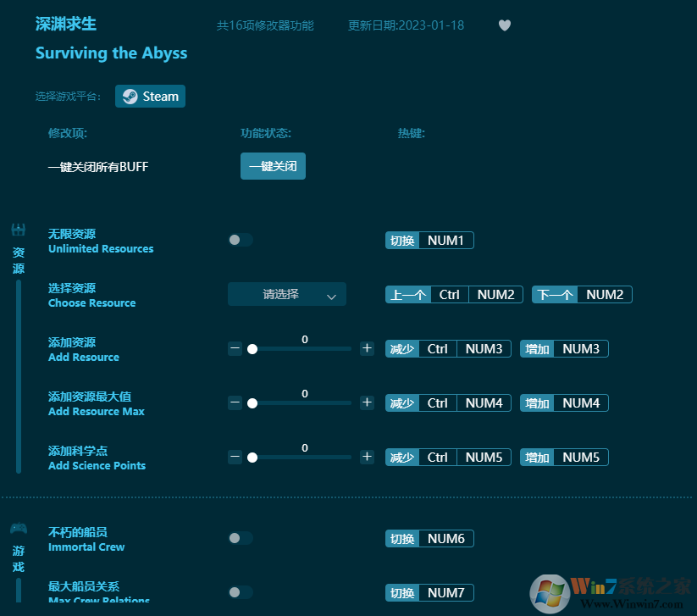The height and width of the screenshot is (616, 697).
Task: Toggle Max Crew Relations switch
Action: click(241, 592)
